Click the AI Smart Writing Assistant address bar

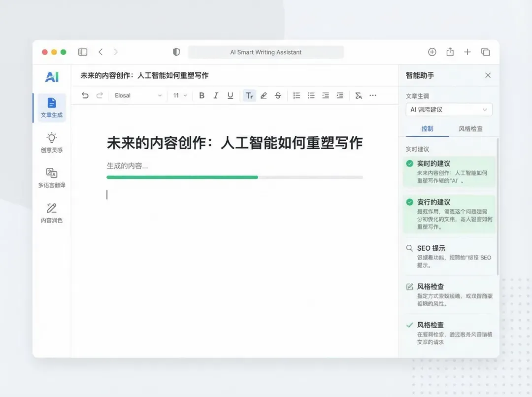click(x=266, y=52)
